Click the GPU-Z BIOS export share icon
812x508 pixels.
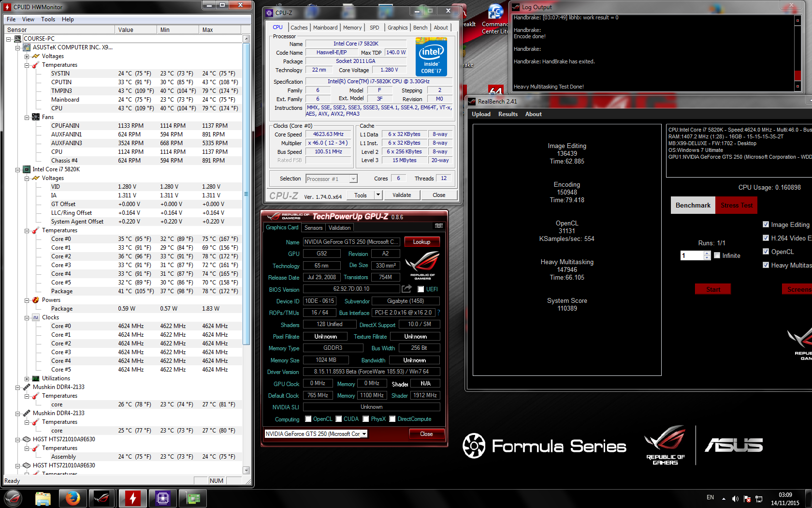tap(407, 289)
